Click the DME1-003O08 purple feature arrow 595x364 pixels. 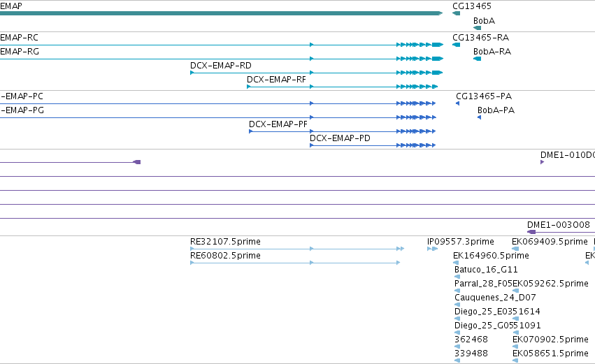531,232
